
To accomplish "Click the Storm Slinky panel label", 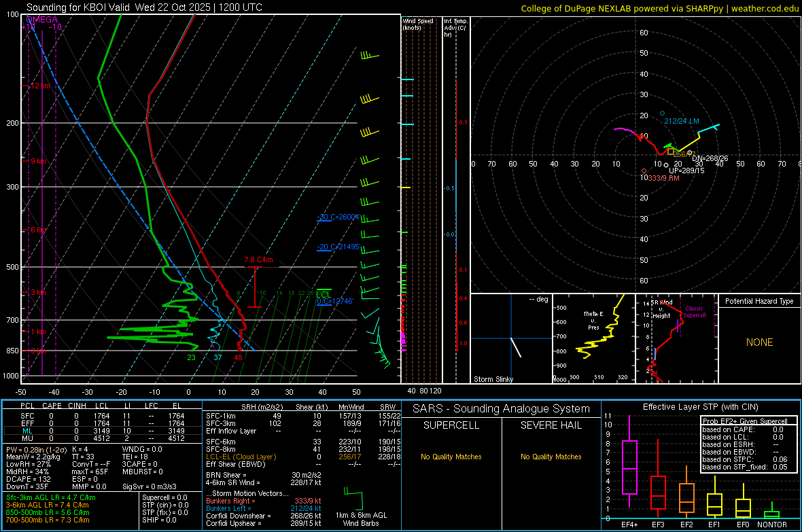I will pyautogui.click(x=493, y=379).
